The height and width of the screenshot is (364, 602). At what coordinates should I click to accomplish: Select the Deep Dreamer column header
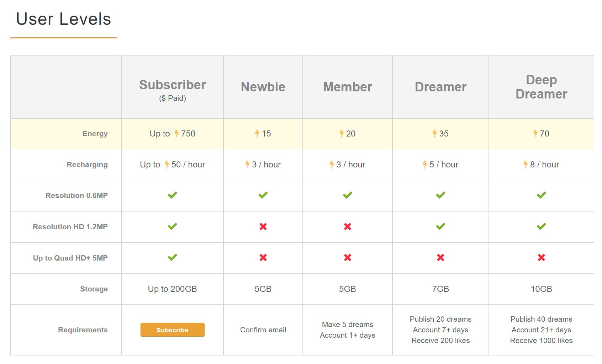pyautogui.click(x=542, y=87)
